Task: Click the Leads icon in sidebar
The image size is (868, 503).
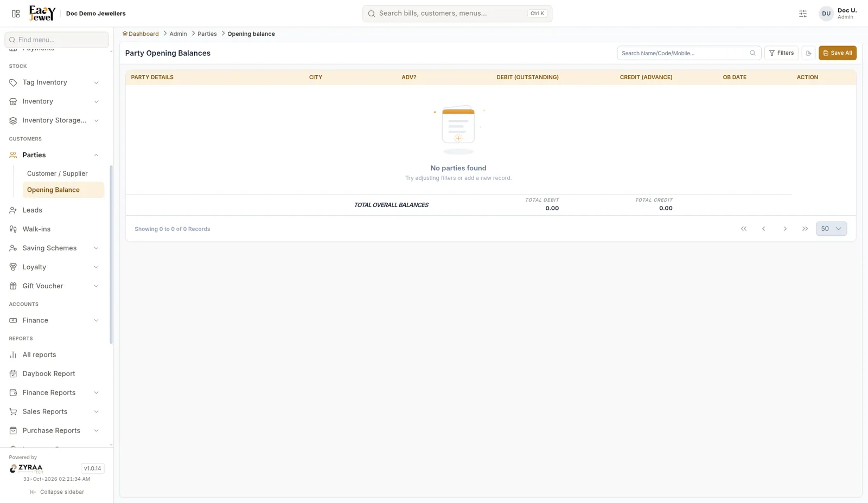Action: [13, 210]
